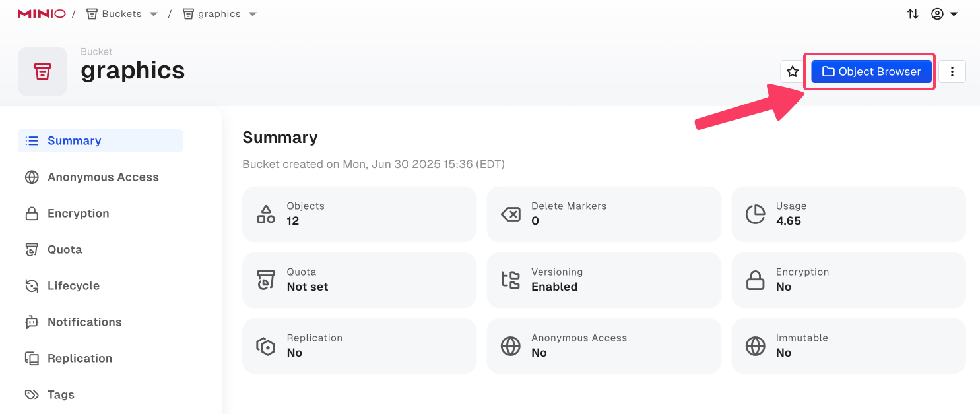Go to Encryption in the sidebar

(x=78, y=214)
